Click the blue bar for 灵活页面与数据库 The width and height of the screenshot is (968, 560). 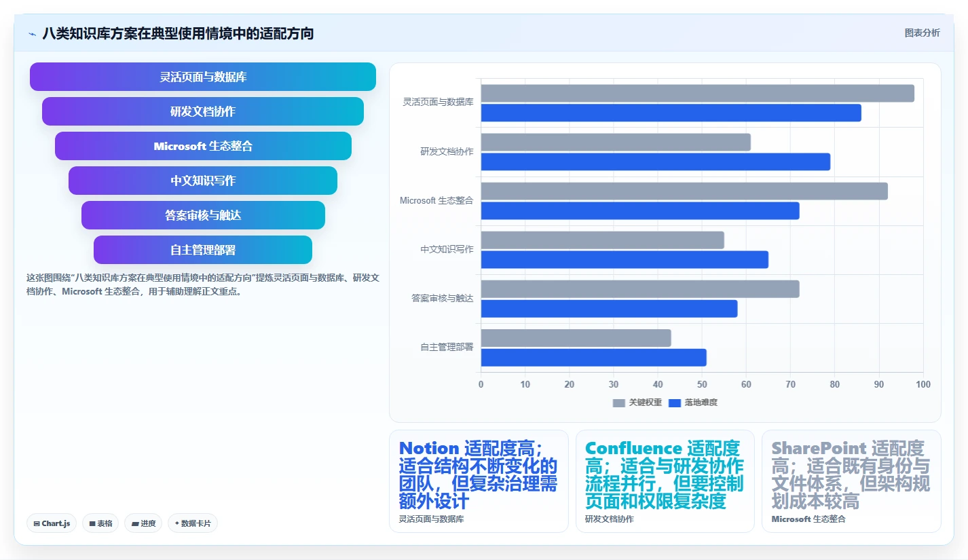(671, 113)
